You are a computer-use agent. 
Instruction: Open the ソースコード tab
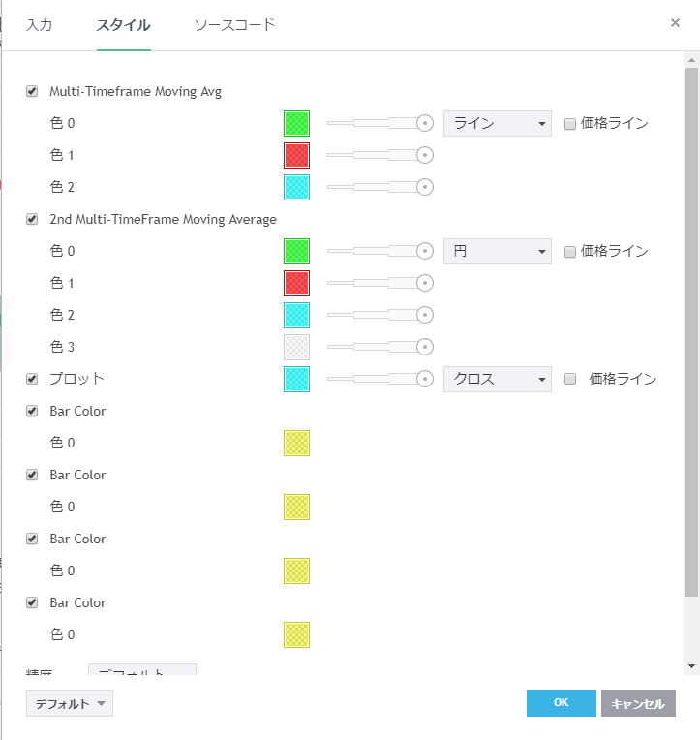point(234,25)
